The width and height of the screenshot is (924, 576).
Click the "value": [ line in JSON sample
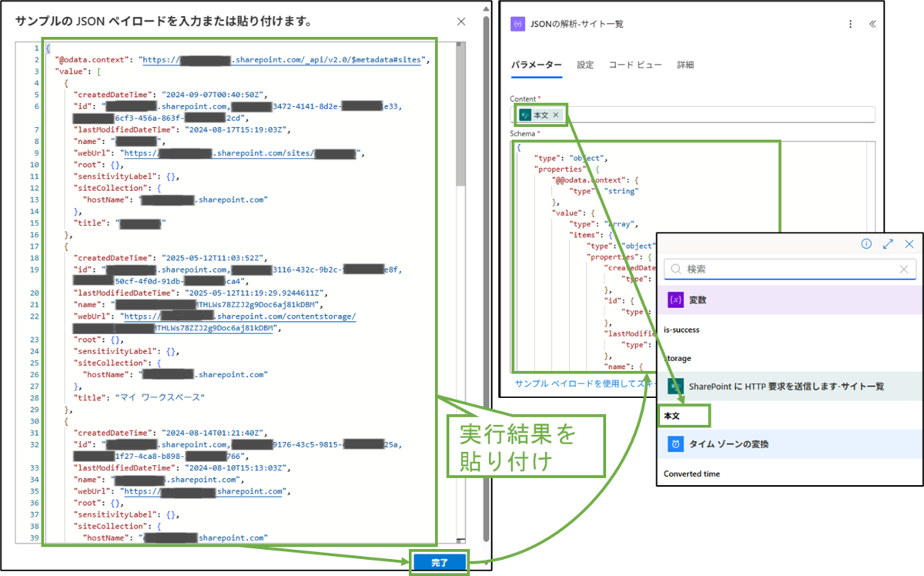click(78, 71)
